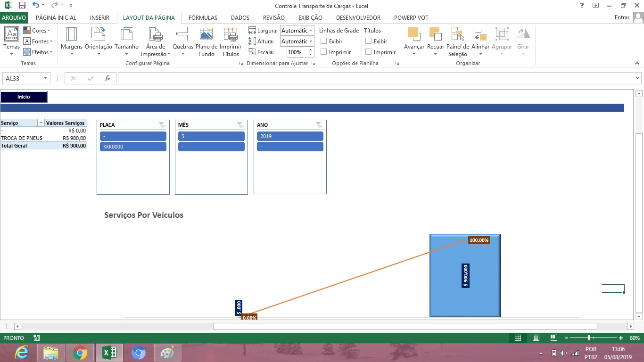
Task: Open the ARQUIVO file menu
Action: pyautogui.click(x=14, y=17)
